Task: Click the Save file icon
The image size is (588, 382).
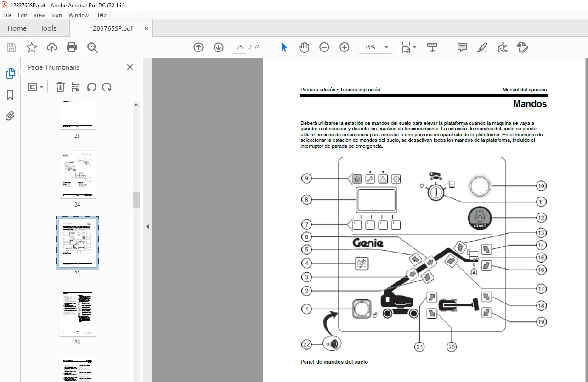Action: tap(11, 47)
